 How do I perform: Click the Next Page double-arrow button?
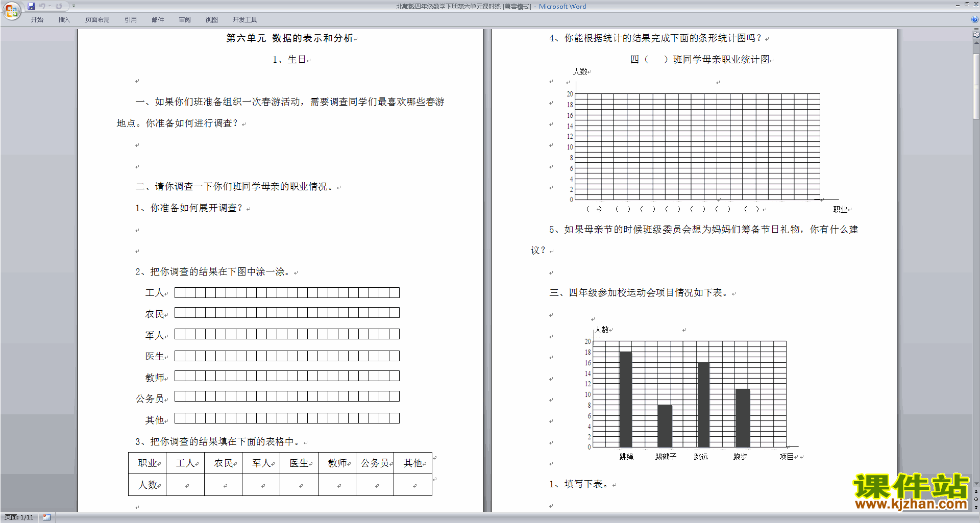pyautogui.click(x=976, y=507)
